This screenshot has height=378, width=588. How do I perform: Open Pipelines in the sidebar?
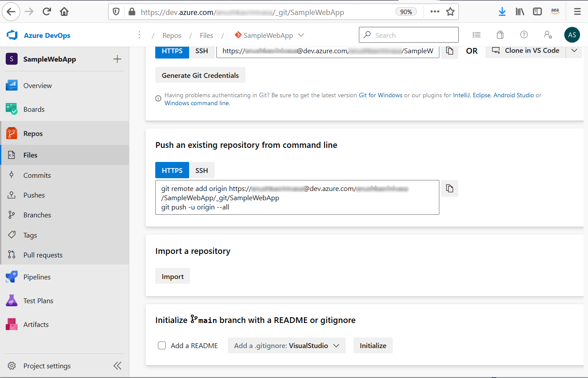(65, 277)
